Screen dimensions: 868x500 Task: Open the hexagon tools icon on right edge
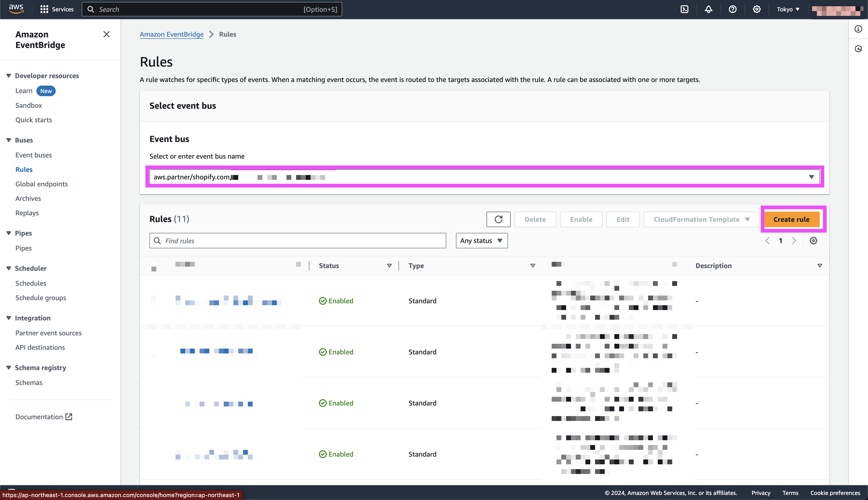click(x=858, y=49)
